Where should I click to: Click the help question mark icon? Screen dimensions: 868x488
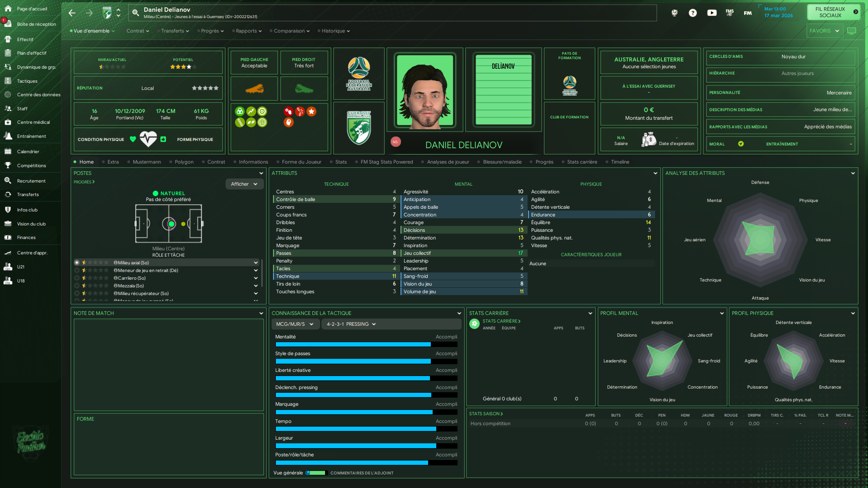(693, 13)
